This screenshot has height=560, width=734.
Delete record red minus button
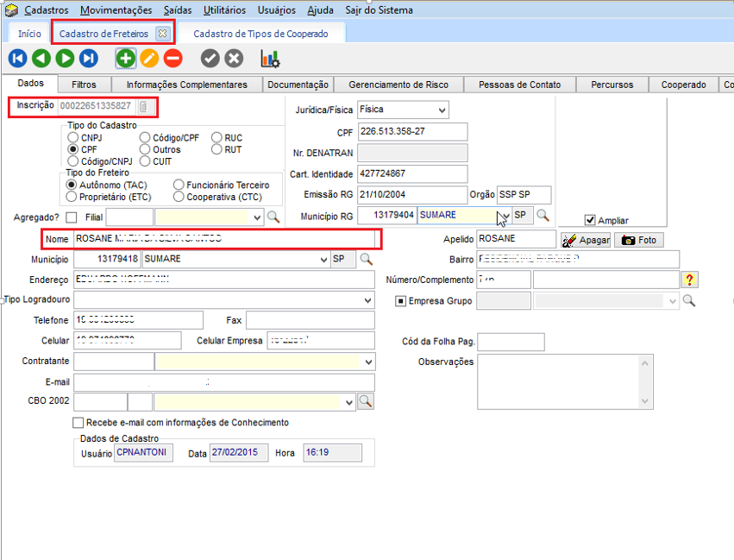point(173,59)
